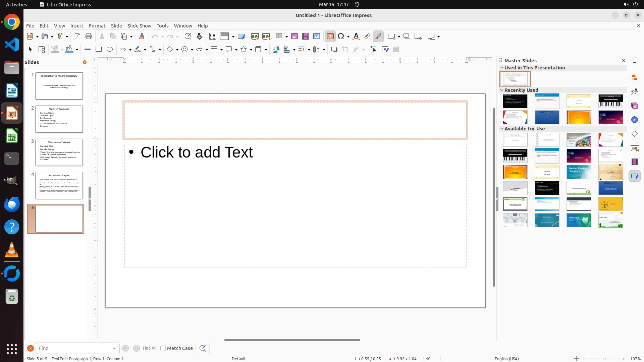644x362 pixels.
Task: Open the Find history dropdown arrow
Action: [114, 348]
